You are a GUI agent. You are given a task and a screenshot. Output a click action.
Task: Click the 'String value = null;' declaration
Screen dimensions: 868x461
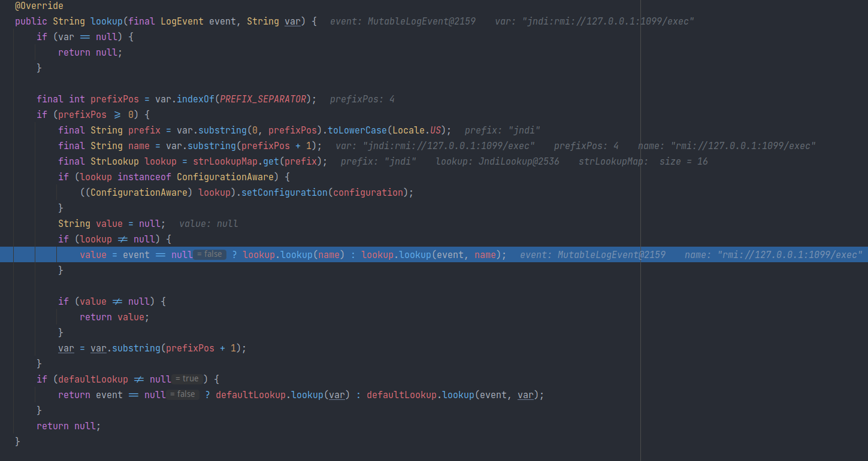click(111, 223)
